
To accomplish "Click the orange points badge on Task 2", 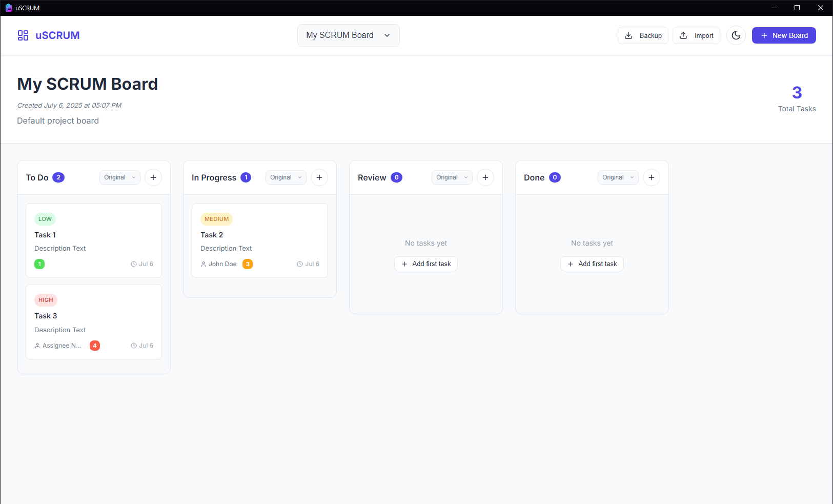I will tap(248, 264).
